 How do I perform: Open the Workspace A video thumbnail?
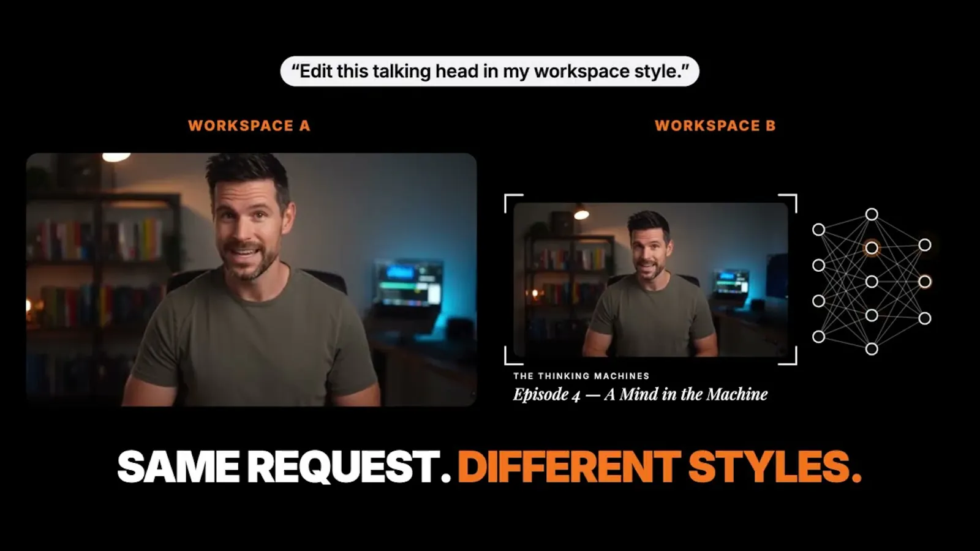pyautogui.click(x=251, y=280)
